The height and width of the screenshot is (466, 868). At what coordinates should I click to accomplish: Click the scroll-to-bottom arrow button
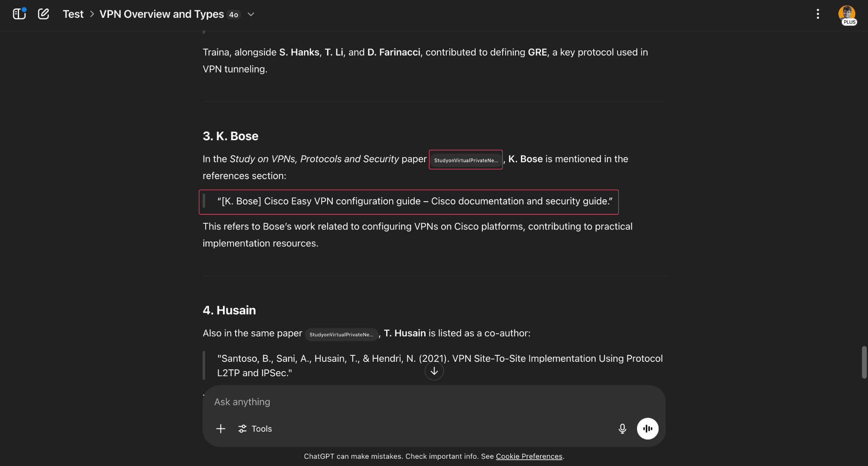[434, 371]
